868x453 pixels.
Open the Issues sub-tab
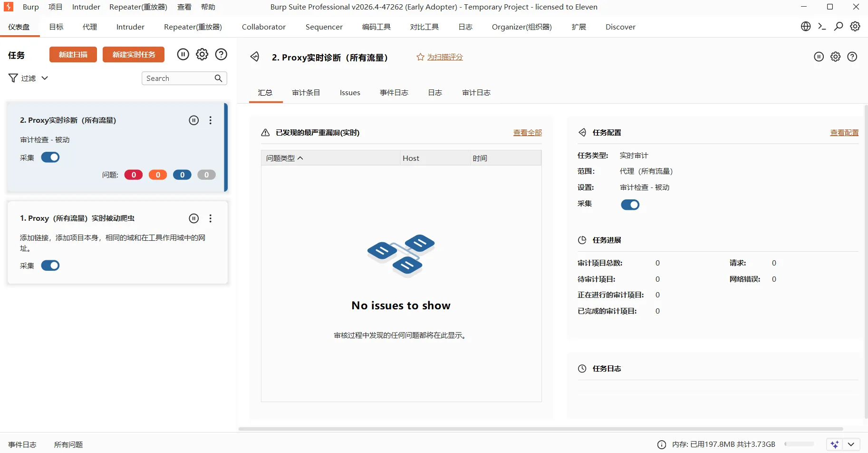350,92
